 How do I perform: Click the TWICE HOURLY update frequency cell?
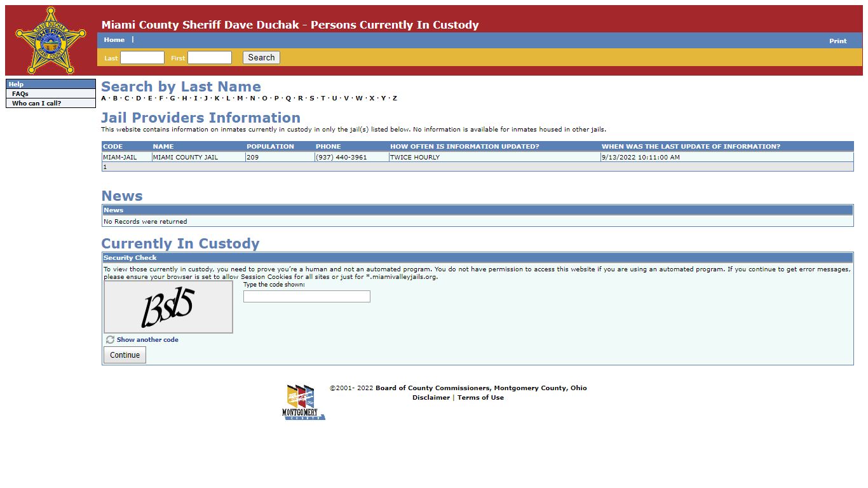(x=415, y=158)
